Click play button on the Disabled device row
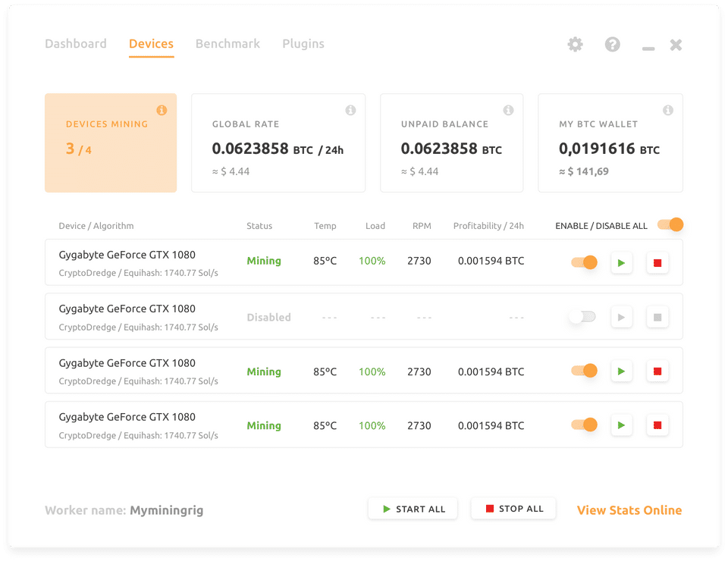 click(x=621, y=318)
